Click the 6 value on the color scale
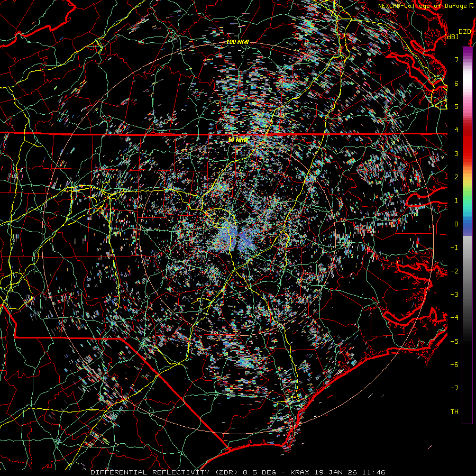 456,83
